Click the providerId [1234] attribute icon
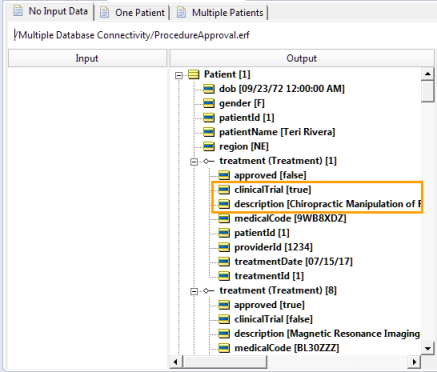This screenshot has height=372, width=437. click(224, 247)
